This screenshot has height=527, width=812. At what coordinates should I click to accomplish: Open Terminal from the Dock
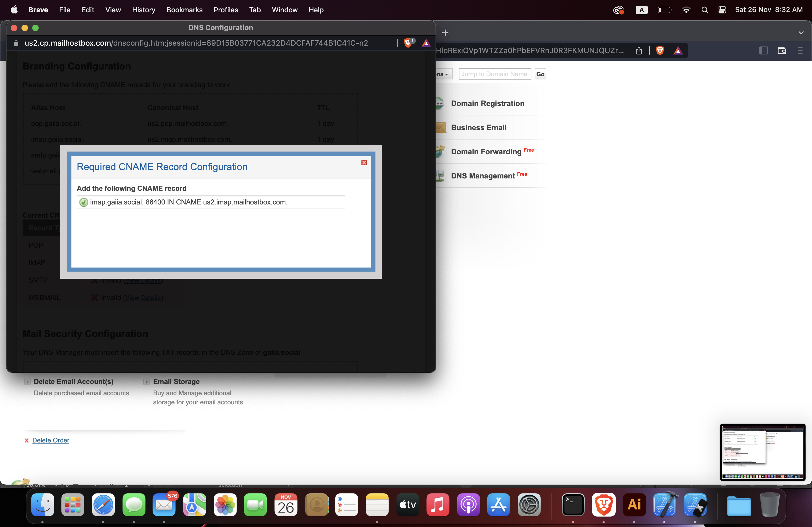pyautogui.click(x=573, y=504)
